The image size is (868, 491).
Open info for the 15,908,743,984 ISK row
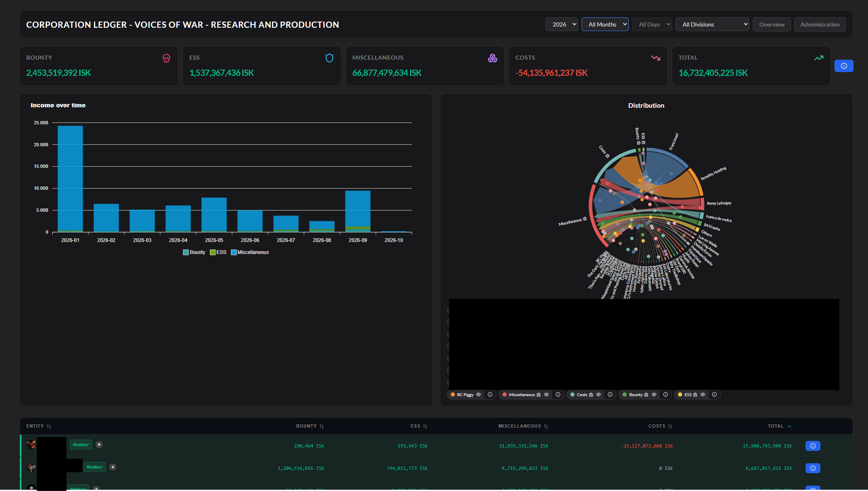813,446
